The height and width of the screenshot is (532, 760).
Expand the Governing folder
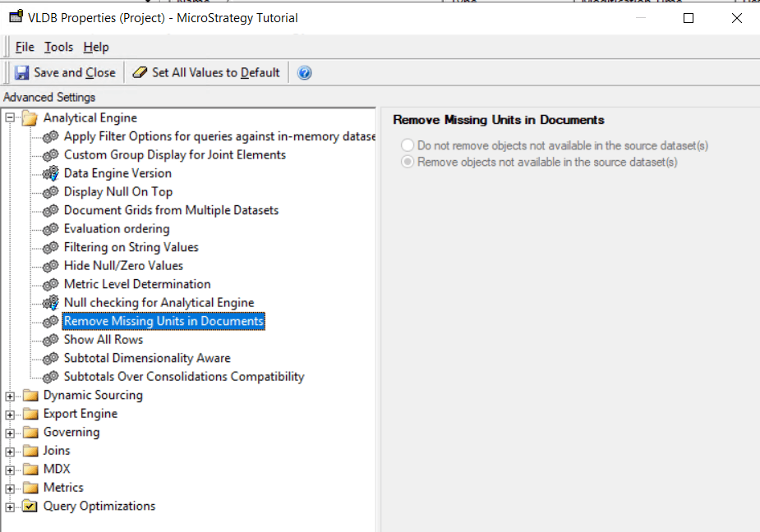pyautogui.click(x=10, y=433)
